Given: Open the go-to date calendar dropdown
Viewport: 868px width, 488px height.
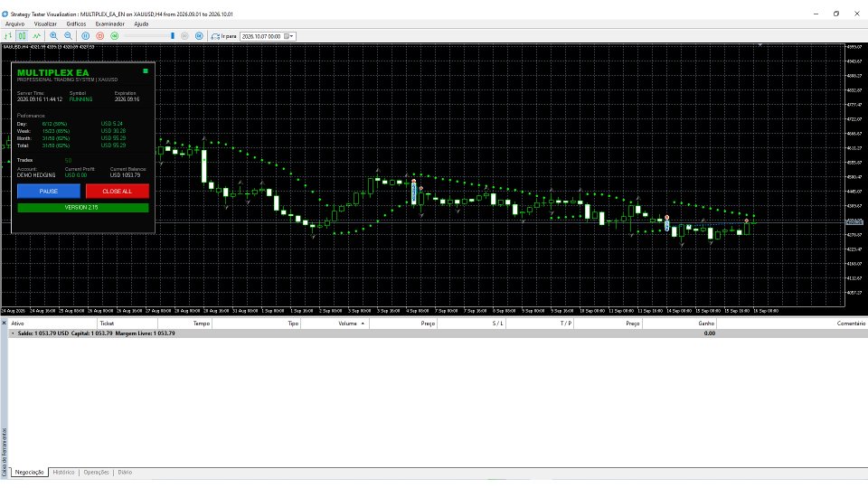Looking at the screenshot, I should (289, 36).
